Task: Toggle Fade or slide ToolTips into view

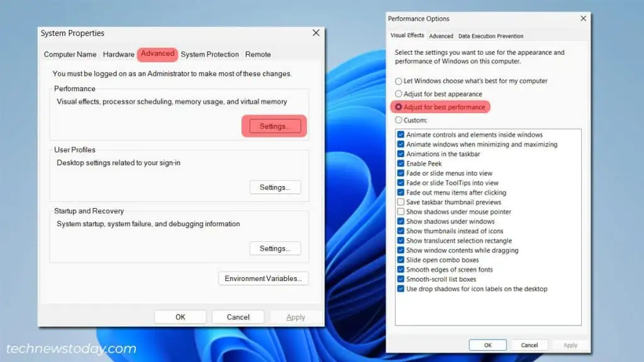Action: click(x=401, y=183)
